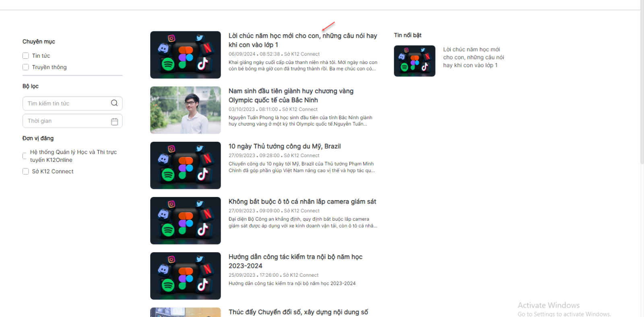The height and width of the screenshot is (317, 644).
Task: Click thumbnail of first news article
Action: pyautogui.click(x=185, y=55)
